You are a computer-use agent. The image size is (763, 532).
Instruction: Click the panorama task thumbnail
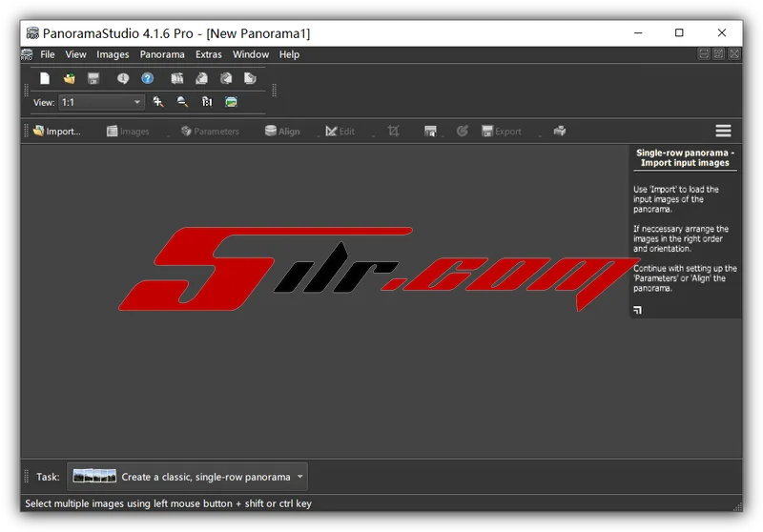pyautogui.click(x=94, y=476)
